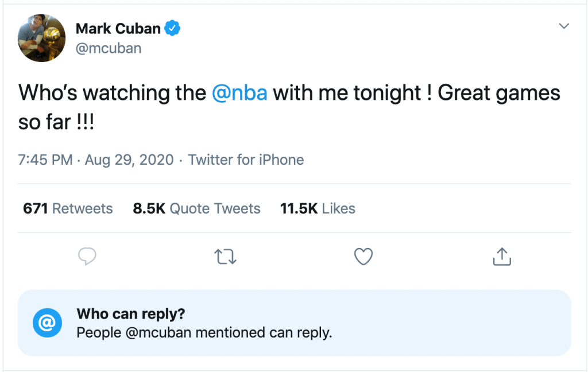
Task: Follow the @nba mention link
Action: [x=239, y=93]
